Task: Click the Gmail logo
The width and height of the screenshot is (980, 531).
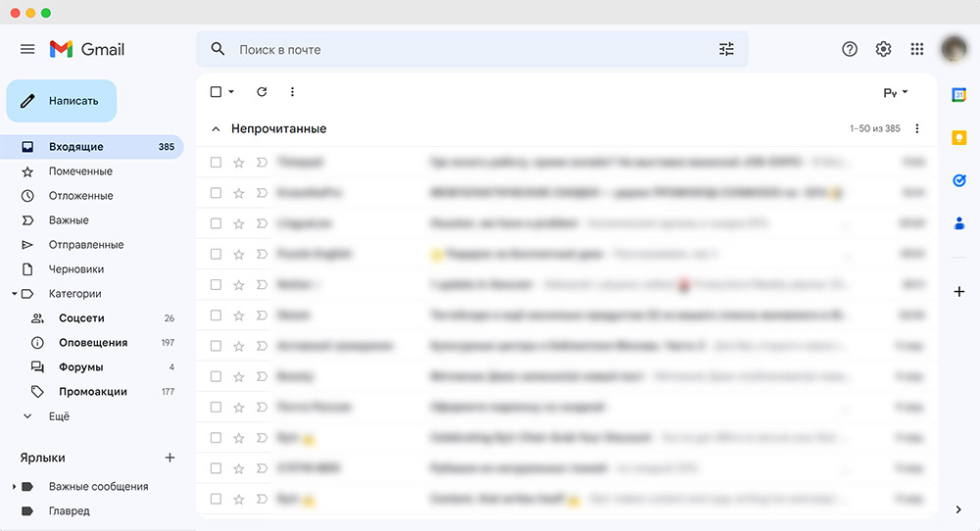Action: [87, 49]
